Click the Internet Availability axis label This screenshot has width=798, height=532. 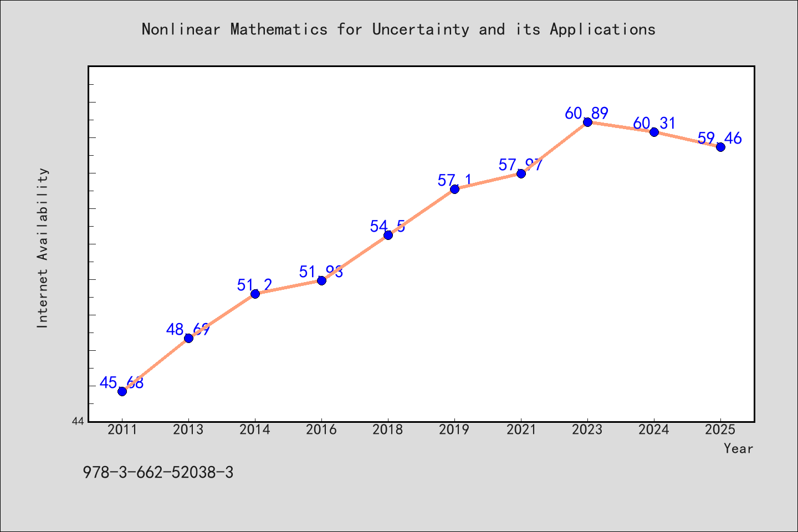pyautogui.click(x=43, y=248)
